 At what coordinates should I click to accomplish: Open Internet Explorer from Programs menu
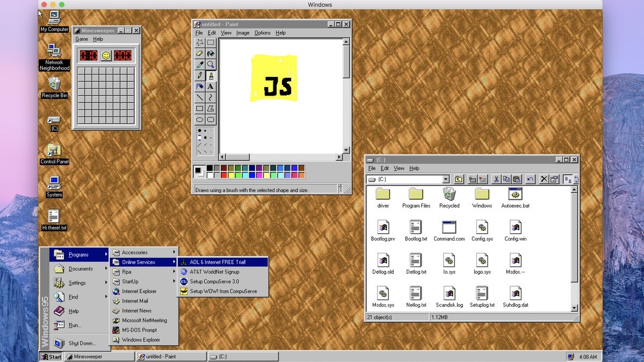pyautogui.click(x=144, y=291)
